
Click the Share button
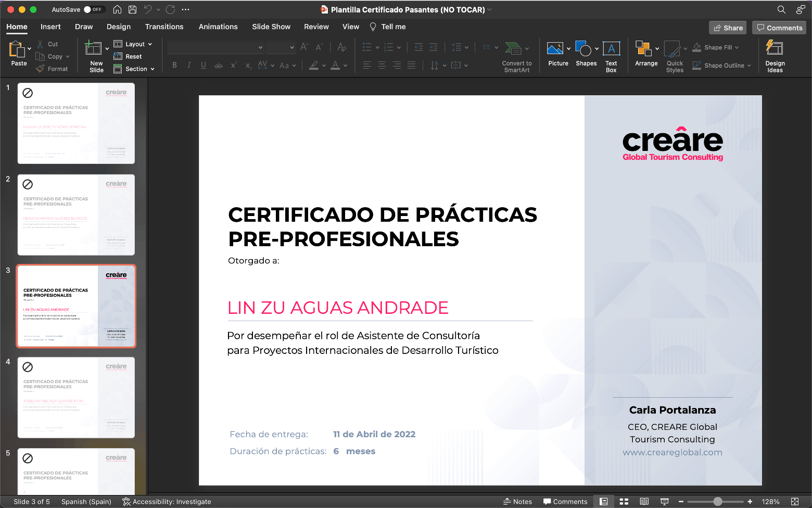[x=728, y=28]
